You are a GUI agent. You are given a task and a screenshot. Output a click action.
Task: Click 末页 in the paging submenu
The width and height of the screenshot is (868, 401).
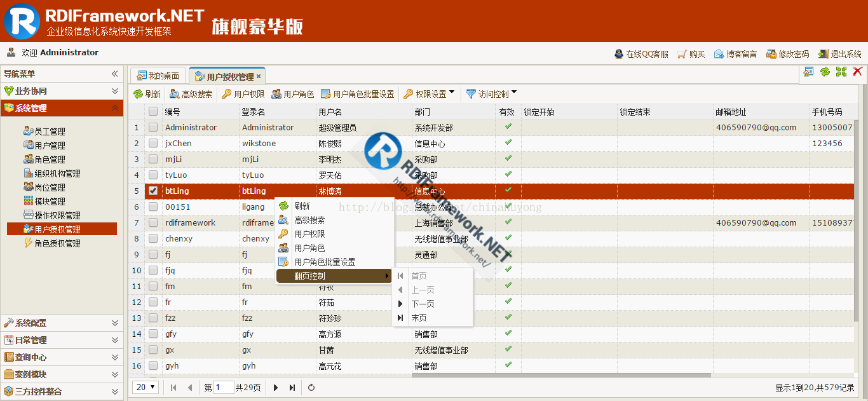pyautogui.click(x=432, y=318)
